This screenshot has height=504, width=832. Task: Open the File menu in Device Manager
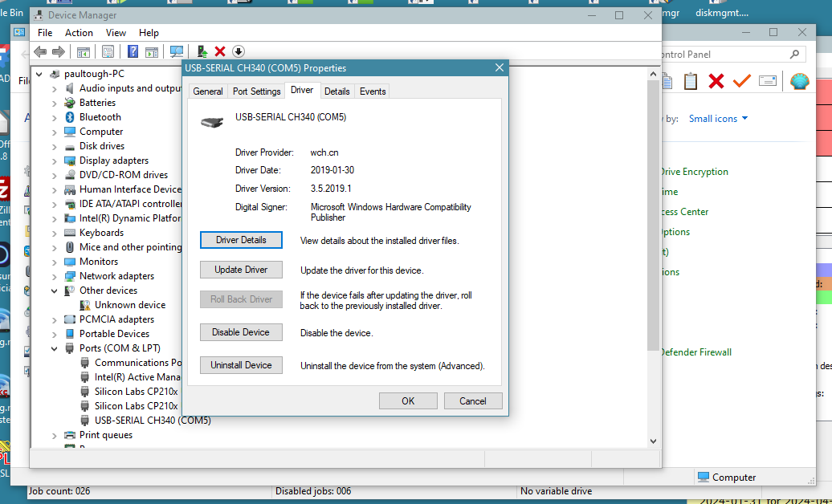[45, 33]
